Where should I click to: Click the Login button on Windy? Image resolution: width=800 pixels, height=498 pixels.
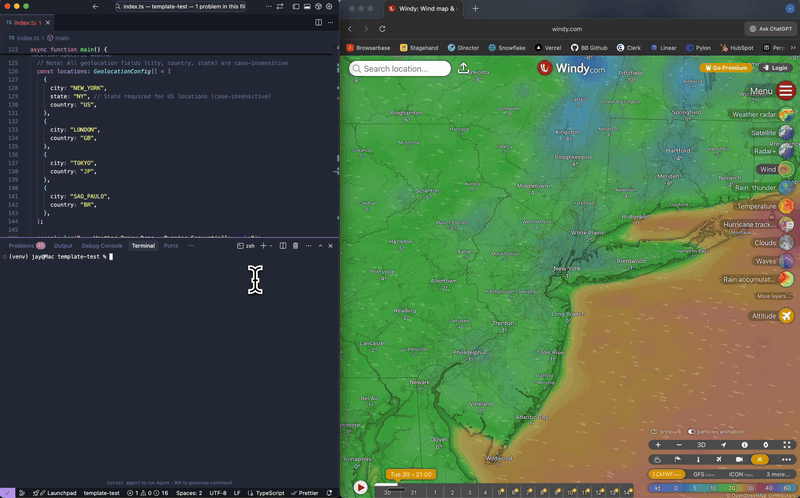[x=774, y=68]
